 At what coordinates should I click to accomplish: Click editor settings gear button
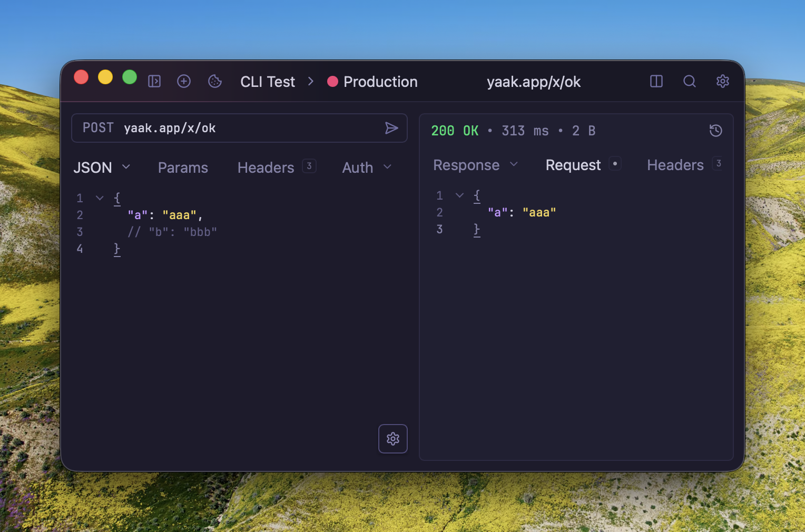coord(393,439)
